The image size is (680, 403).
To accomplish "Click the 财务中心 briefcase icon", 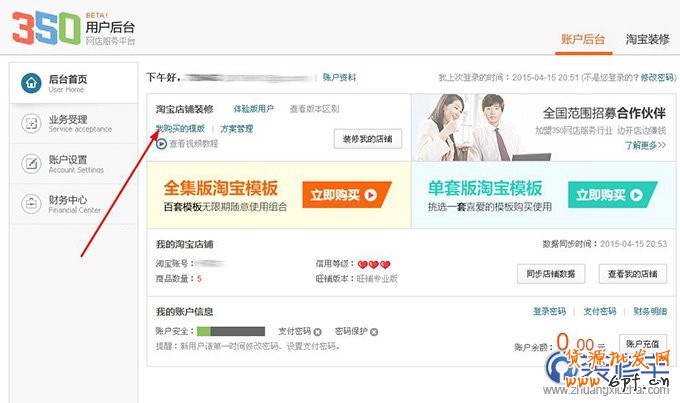I will click(x=31, y=203).
